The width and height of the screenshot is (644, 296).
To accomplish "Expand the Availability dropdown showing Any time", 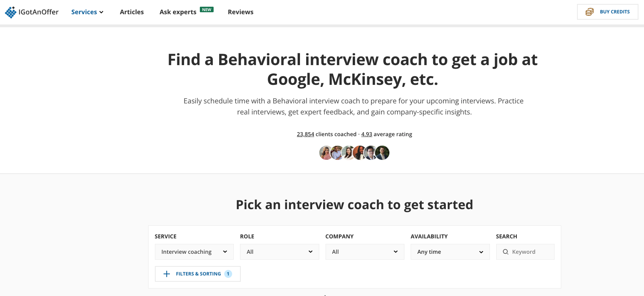I will pos(450,252).
